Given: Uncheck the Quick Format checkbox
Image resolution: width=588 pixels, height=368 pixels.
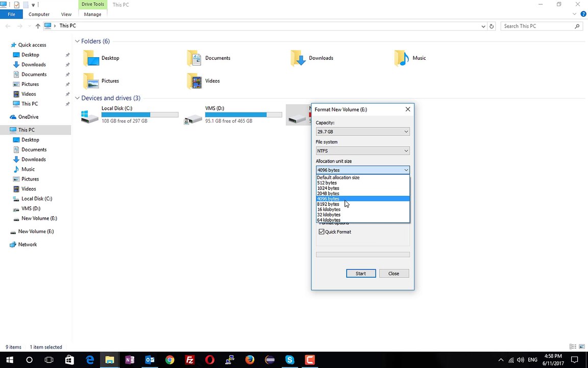Looking at the screenshot, I should point(322,232).
